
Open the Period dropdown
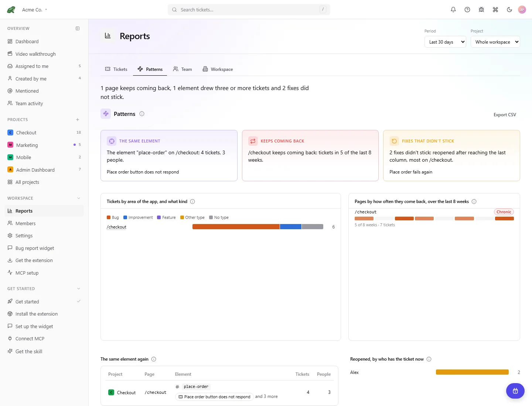click(x=445, y=42)
